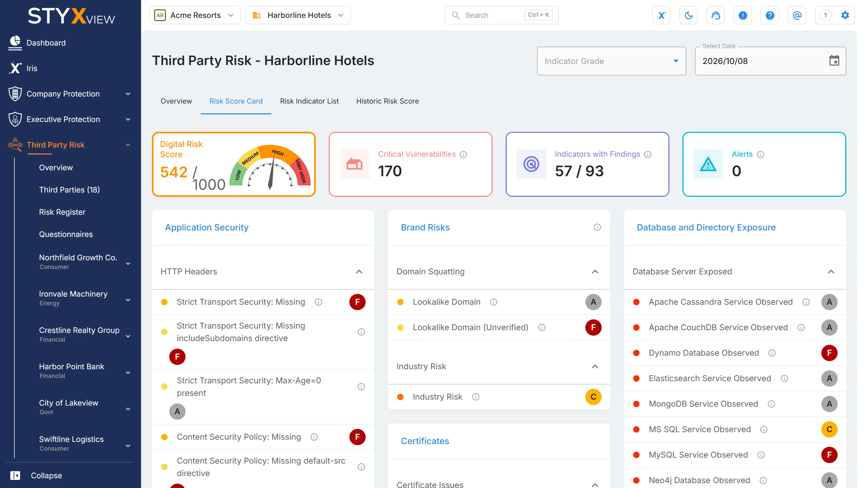This screenshot has width=868, height=488.
Task: Collapse the Domain Squatting section
Action: [595, 271]
